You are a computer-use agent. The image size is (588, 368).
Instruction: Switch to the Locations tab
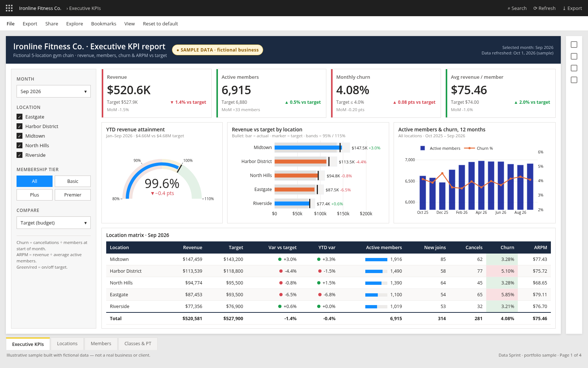pos(67,344)
